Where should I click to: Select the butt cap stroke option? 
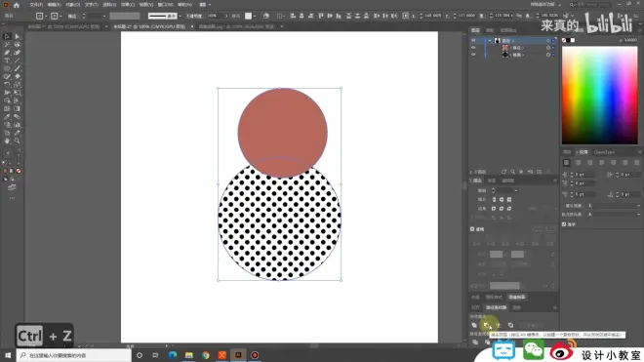pyautogui.click(x=494, y=200)
